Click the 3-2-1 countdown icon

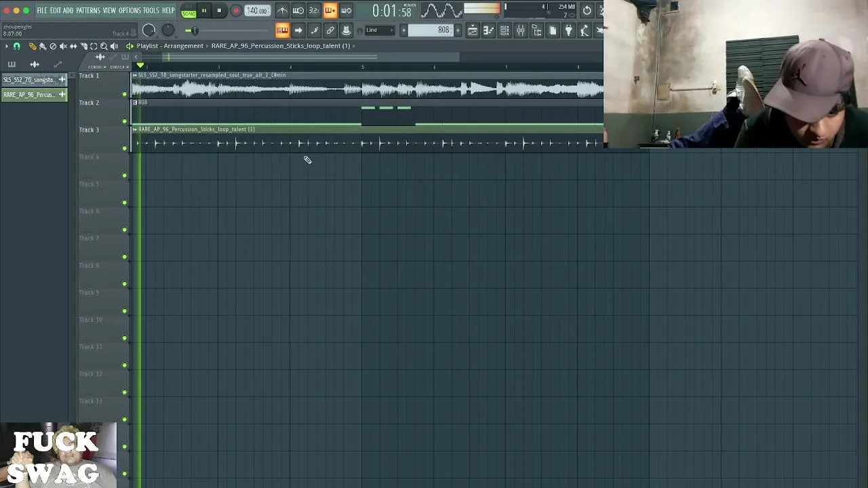pyautogui.click(x=314, y=10)
